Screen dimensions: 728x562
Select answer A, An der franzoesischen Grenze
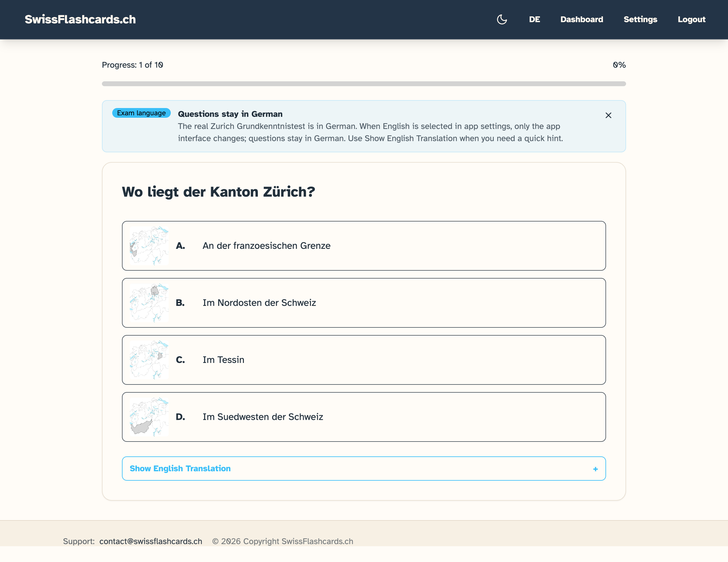click(x=364, y=246)
